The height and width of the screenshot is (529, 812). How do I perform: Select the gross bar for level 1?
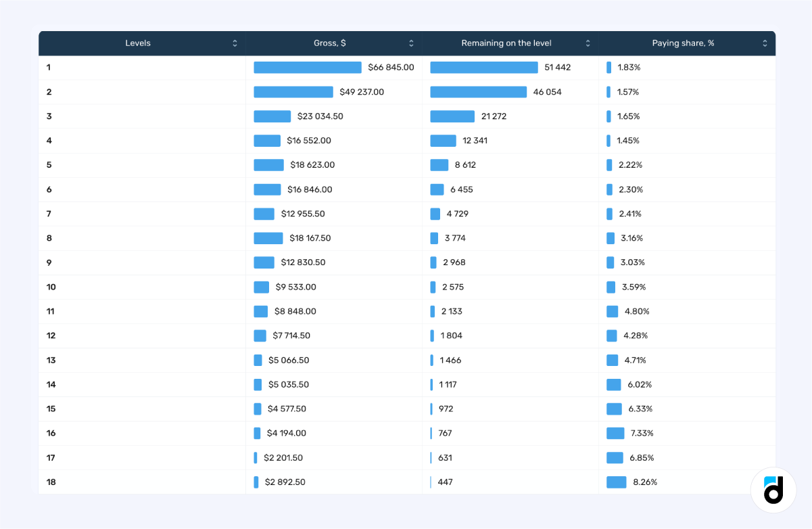point(308,67)
